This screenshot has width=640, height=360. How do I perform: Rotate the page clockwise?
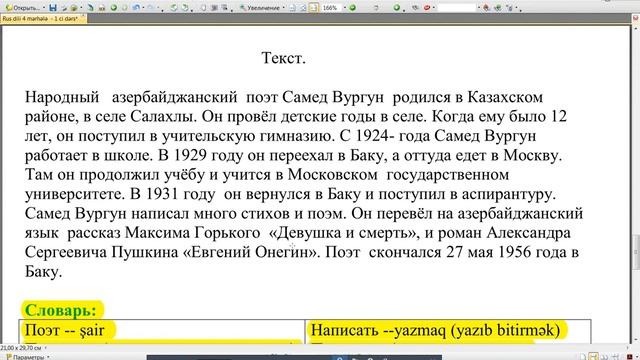tap(185, 7)
